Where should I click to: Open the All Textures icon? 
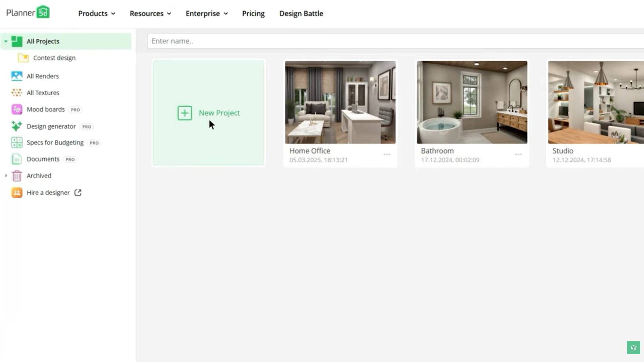click(x=17, y=93)
